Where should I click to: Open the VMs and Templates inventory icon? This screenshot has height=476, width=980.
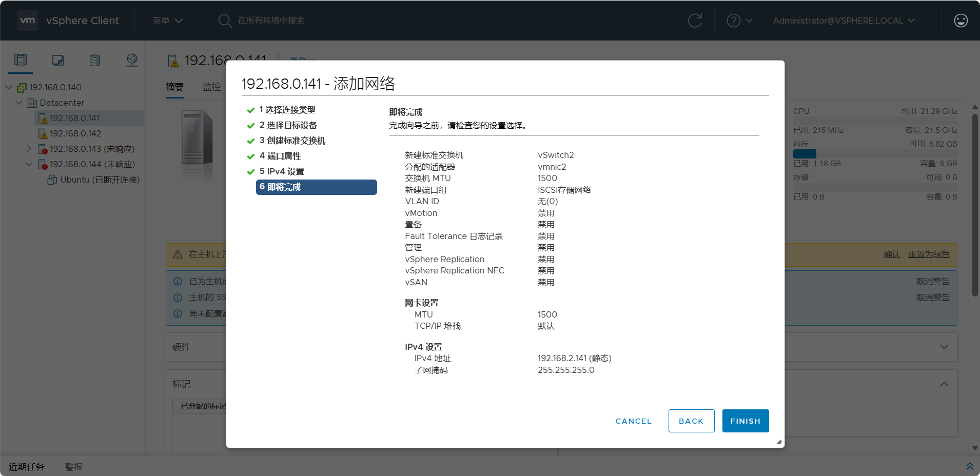[58, 61]
